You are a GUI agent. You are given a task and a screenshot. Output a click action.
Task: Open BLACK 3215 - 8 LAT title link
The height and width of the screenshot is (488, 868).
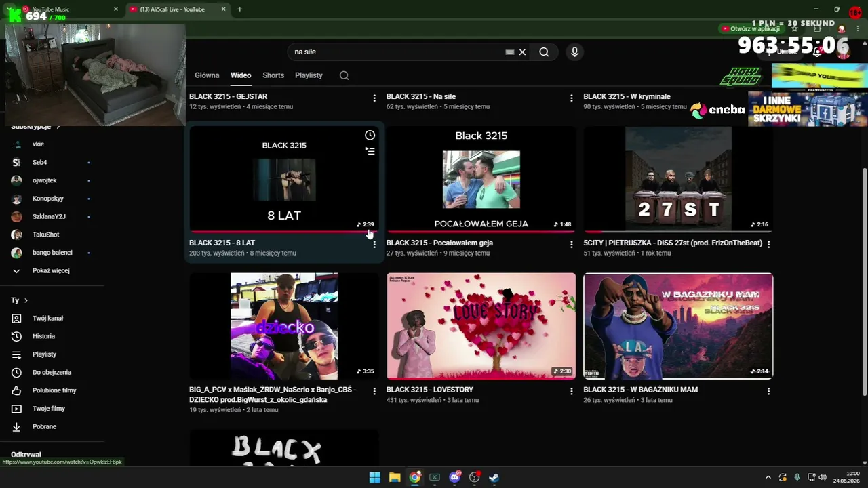pyautogui.click(x=222, y=243)
